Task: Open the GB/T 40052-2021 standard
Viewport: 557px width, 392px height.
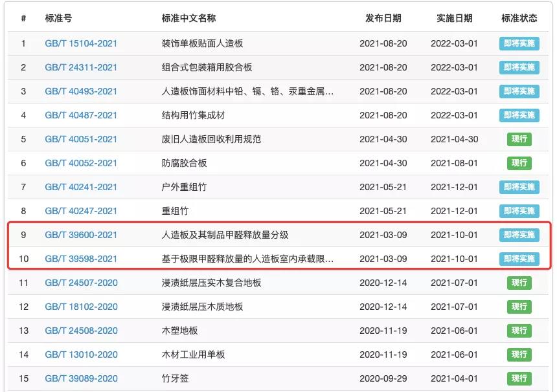Action: (x=81, y=163)
